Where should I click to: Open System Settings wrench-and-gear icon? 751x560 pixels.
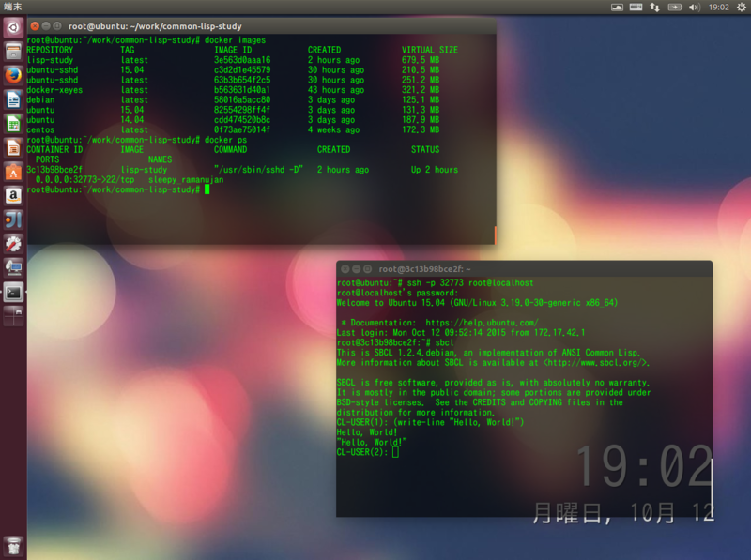coord(13,244)
